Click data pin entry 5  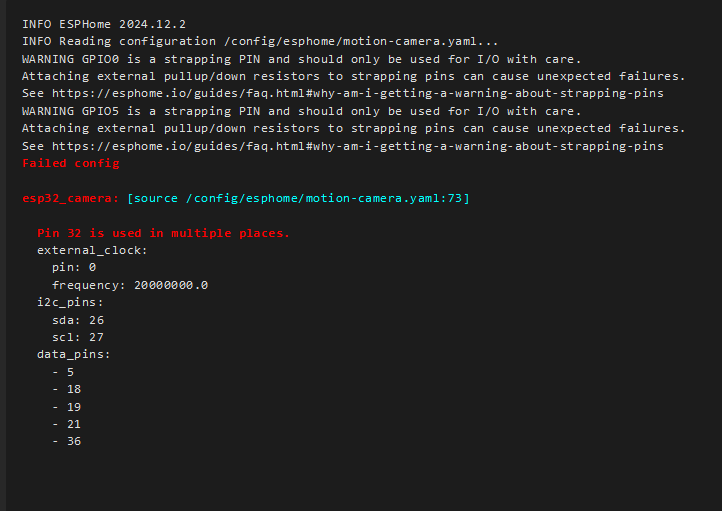click(63, 372)
